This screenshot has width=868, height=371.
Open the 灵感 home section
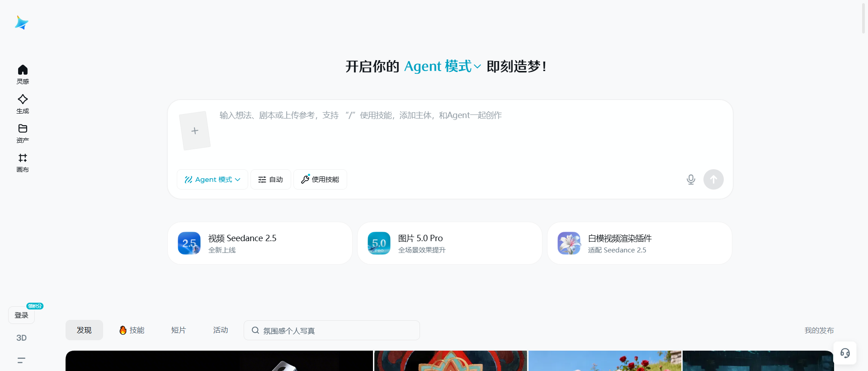[x=23, y=75]
